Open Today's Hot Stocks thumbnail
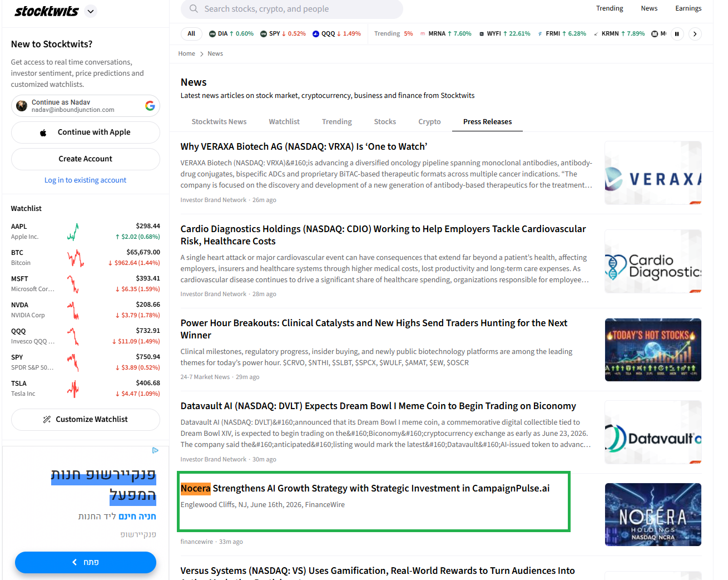 (653, 350)
